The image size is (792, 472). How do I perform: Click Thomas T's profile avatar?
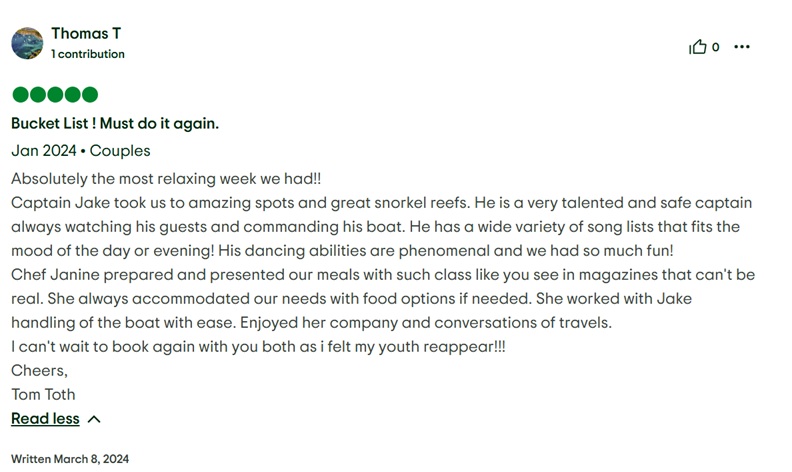click(x=27, y=43)
